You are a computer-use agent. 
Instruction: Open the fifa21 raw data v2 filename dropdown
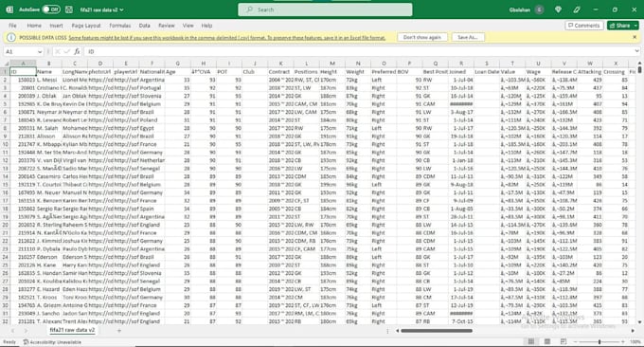pyautogui.click(x=102, y=9)
